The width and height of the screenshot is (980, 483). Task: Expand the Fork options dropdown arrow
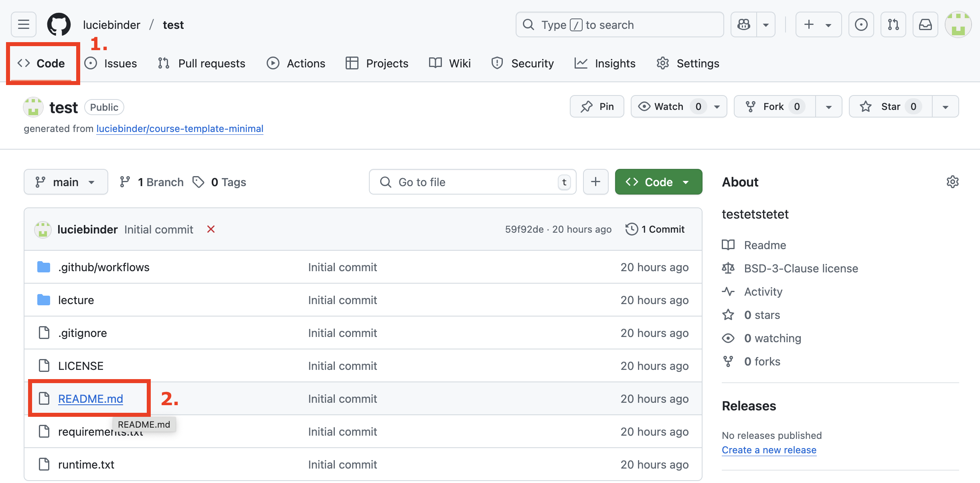click(x=828, y=106)
